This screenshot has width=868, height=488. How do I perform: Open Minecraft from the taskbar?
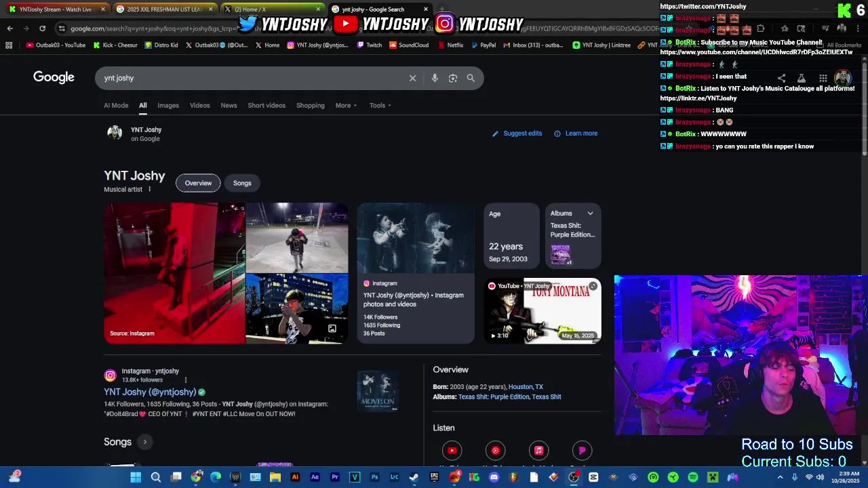click(713, 477)
